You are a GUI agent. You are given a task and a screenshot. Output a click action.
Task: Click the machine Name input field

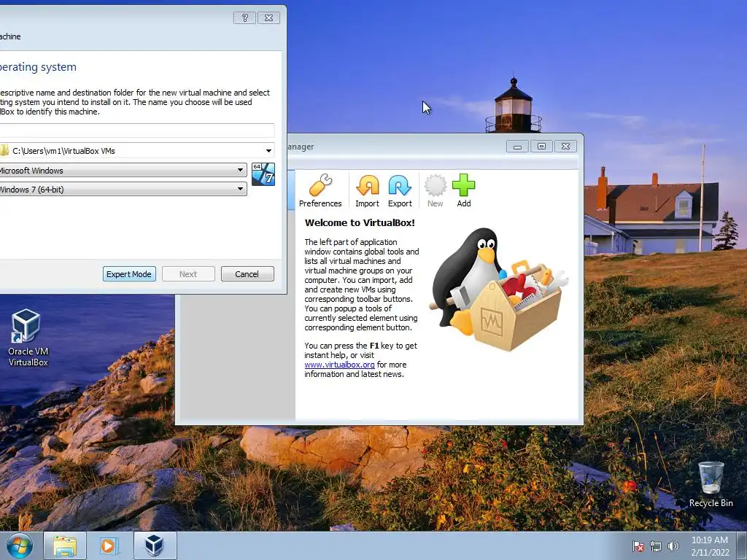137,131
